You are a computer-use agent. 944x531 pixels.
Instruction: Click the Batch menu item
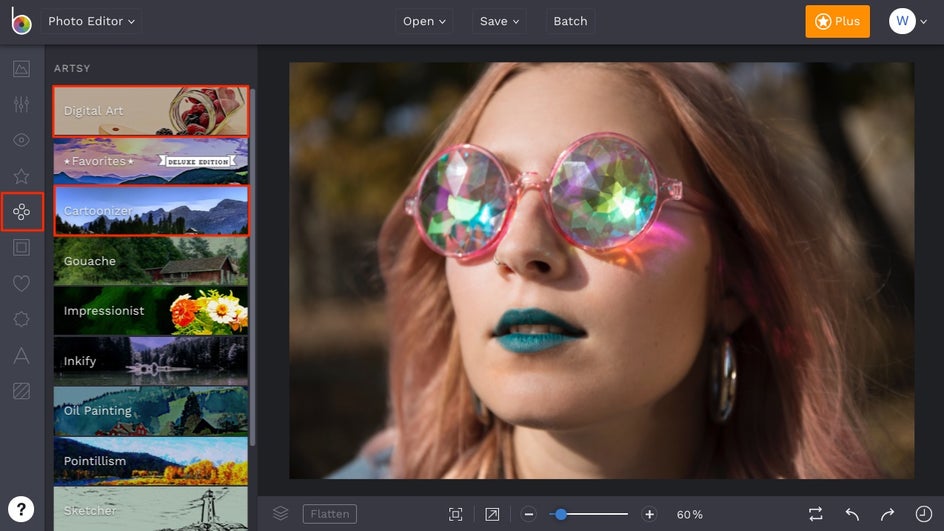(570, 21)
